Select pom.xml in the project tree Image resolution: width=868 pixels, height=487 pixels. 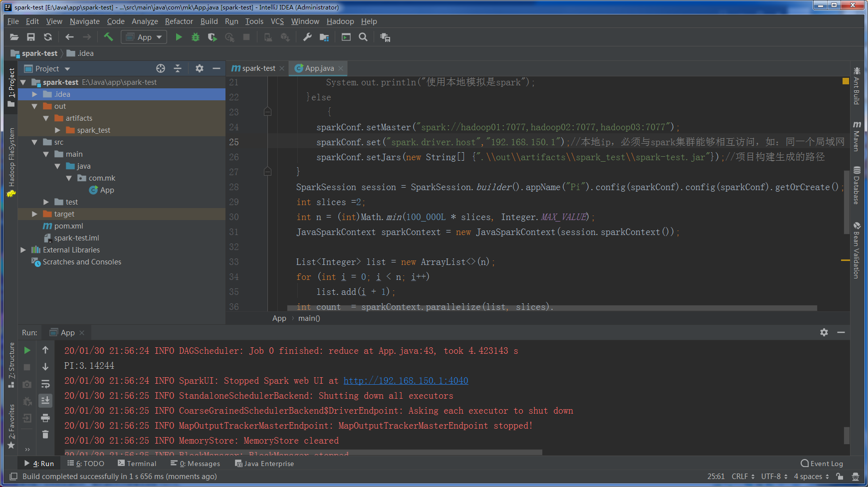63,226
